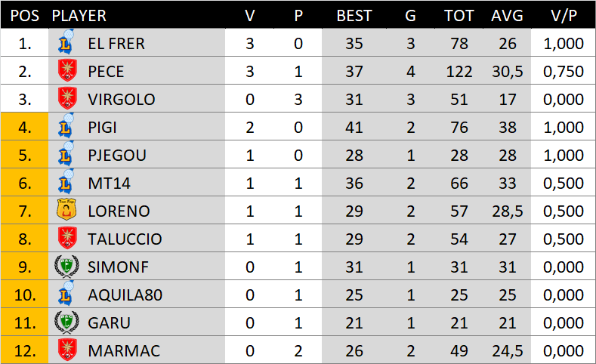This screenshot has width=596, height=364.
Task: Click the orange position cell 4.
Action: click(x=25, y=127)
